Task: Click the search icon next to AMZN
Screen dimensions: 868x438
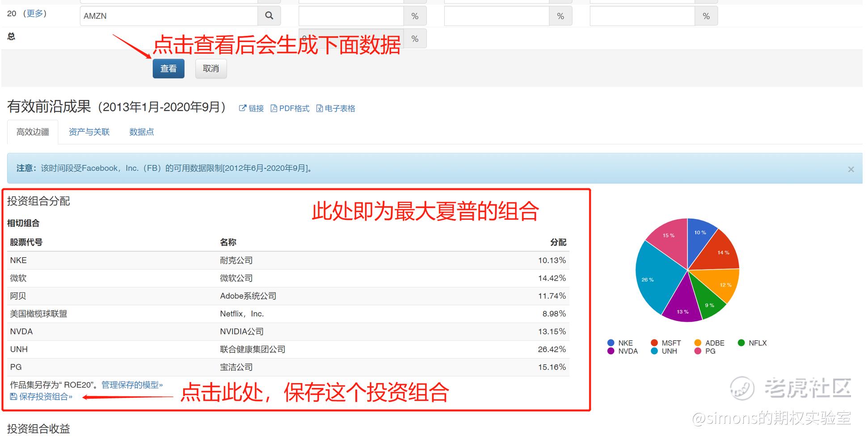Action: [x=269, y=16]
